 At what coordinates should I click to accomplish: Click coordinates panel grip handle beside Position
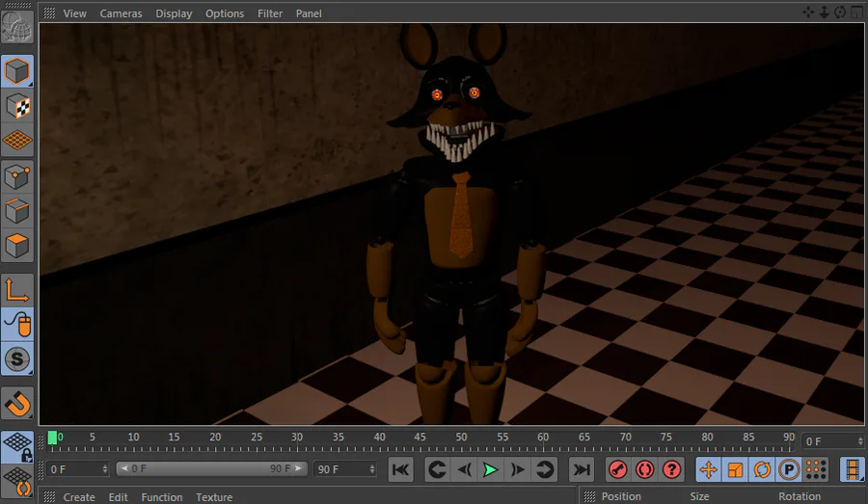point(589,496)
